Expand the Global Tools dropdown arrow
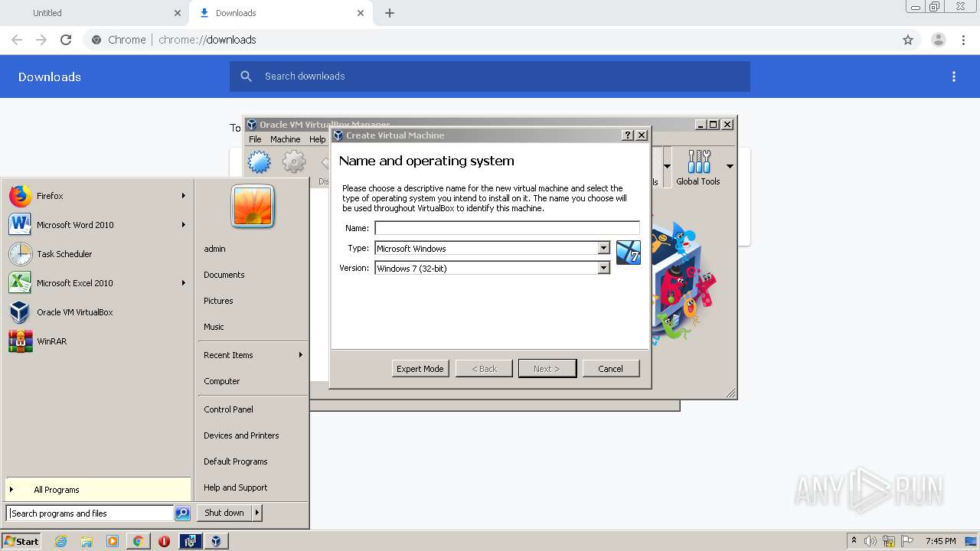Screen dimensions: 980x551 (730, 166)
